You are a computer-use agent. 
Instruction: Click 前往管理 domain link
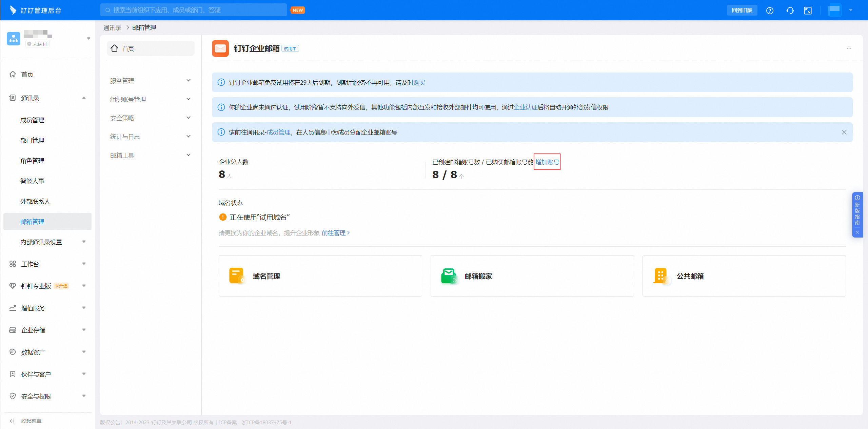coord(336,233)
